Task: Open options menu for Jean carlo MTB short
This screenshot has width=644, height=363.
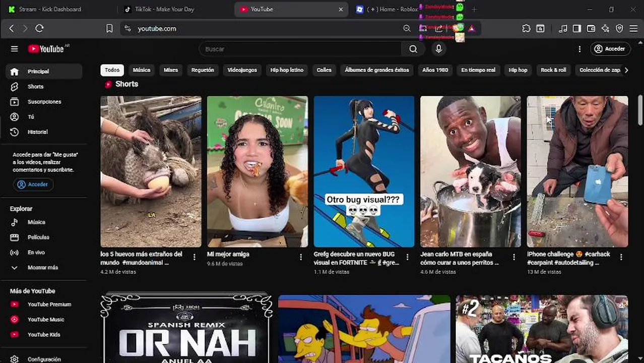Action: tap(514, 257)
